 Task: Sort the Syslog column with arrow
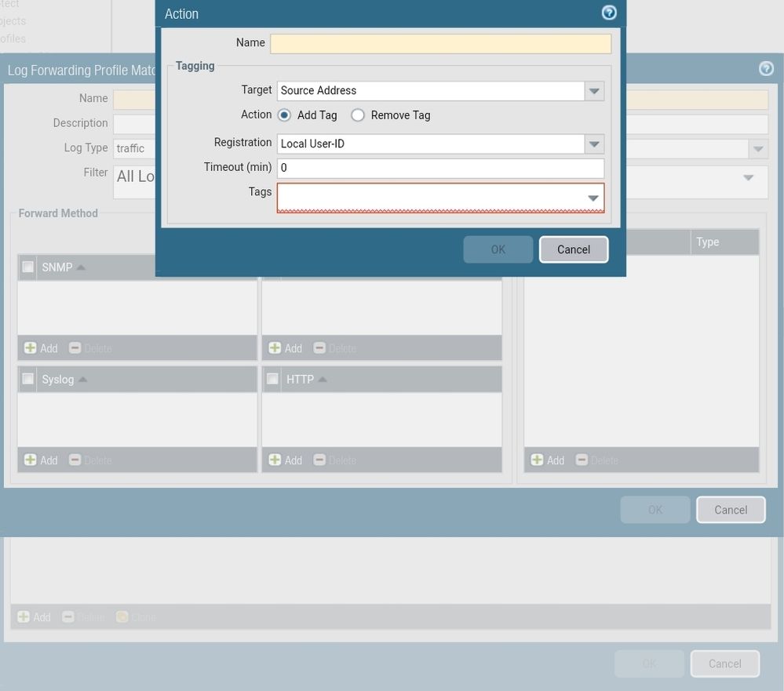coord(82,380)
